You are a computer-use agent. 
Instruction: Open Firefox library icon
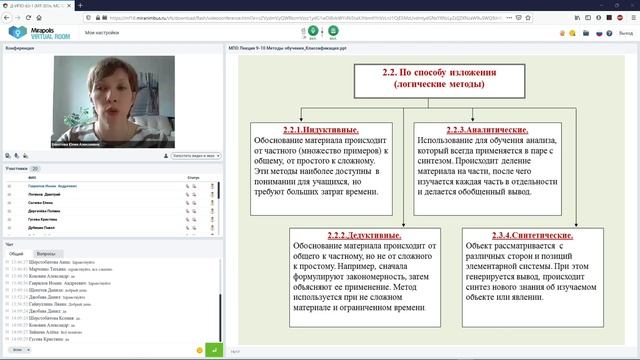(x=577, y=18)
